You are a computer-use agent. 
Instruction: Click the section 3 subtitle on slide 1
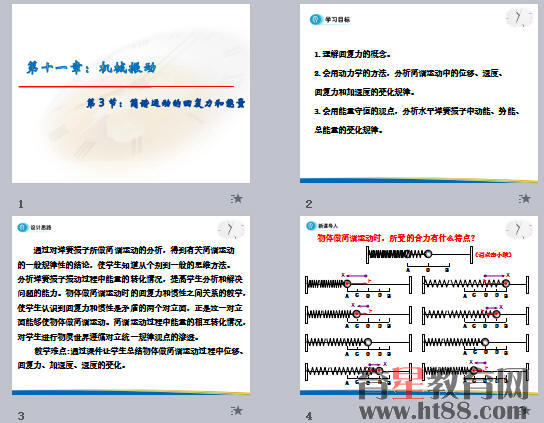[165, 103]
